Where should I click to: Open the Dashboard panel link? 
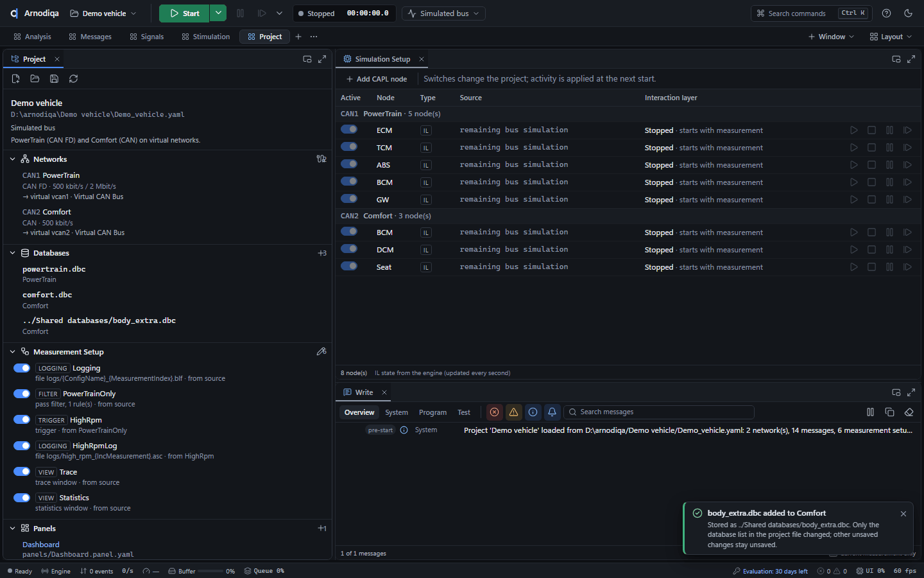tap(41, 545)
